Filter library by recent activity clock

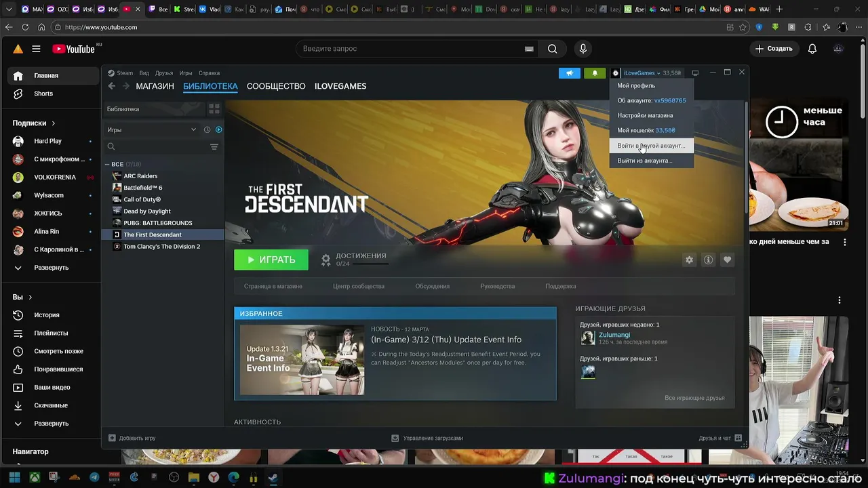point(208,129)
